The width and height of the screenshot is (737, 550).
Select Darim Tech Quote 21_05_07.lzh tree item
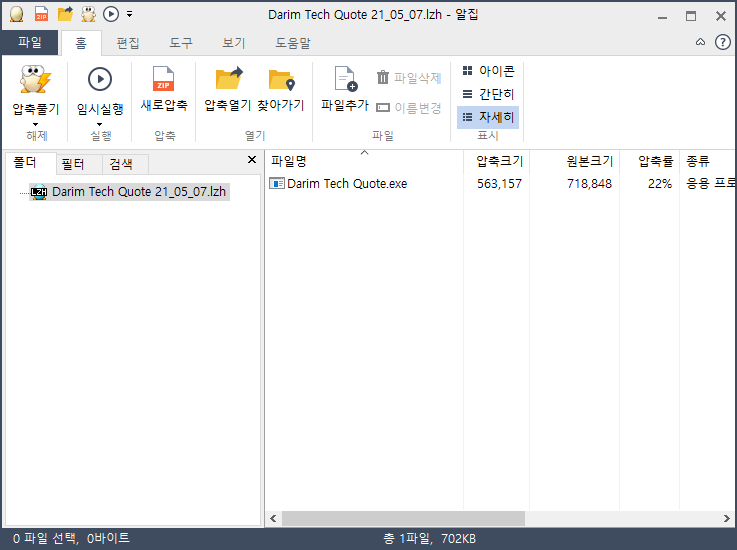(x=129, y=192)
